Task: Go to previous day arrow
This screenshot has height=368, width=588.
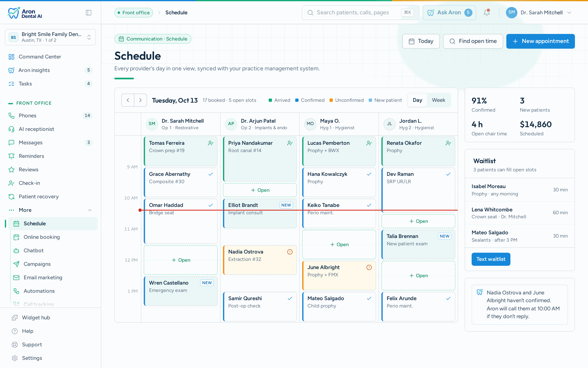Action: click(128, 100)
